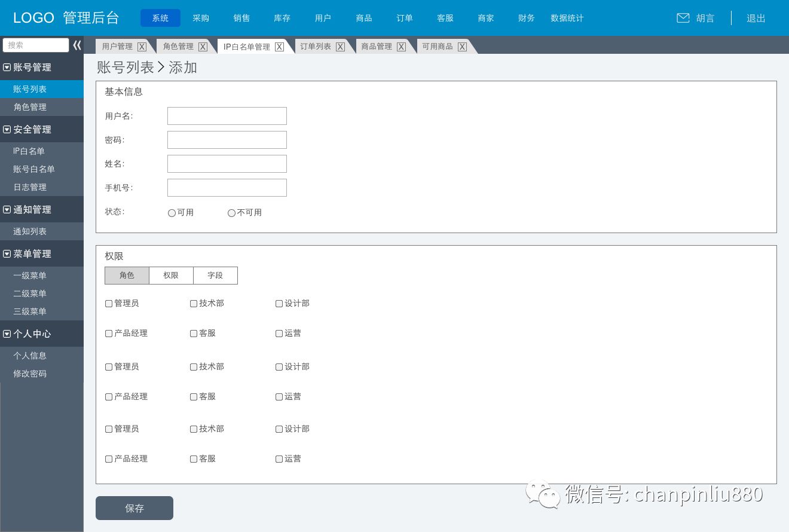Open the 胡言 user name link
789x532 pixels.
[x=705, y=18]
